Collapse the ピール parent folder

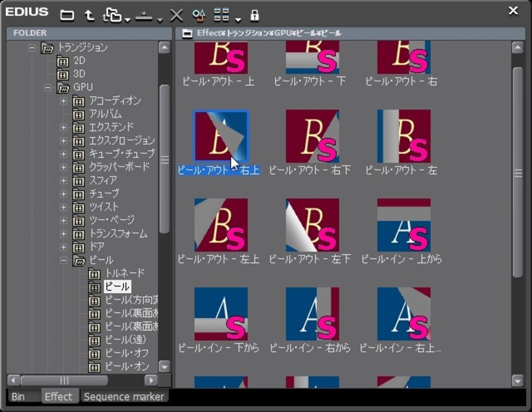pos(63,260)
